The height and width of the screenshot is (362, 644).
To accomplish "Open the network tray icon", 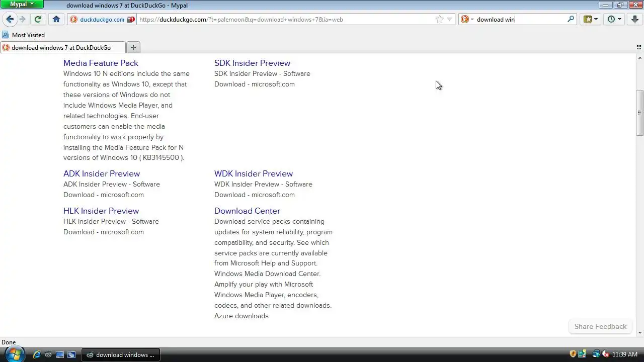I will (x=596, y=354).
